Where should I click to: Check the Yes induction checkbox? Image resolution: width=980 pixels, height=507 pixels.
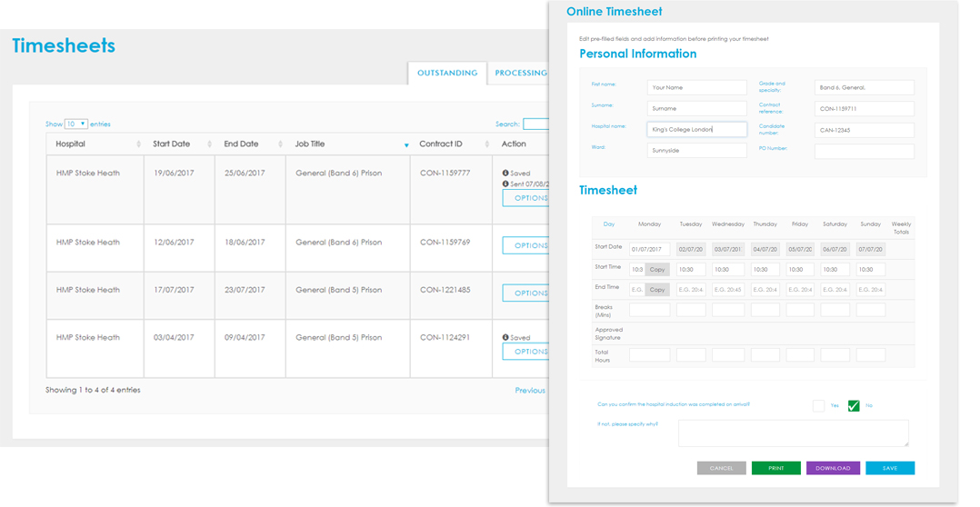[x=818, y=405]
